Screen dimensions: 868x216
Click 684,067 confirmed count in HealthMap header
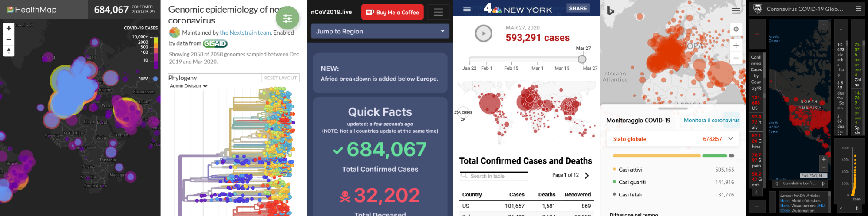tap(111, 9)
